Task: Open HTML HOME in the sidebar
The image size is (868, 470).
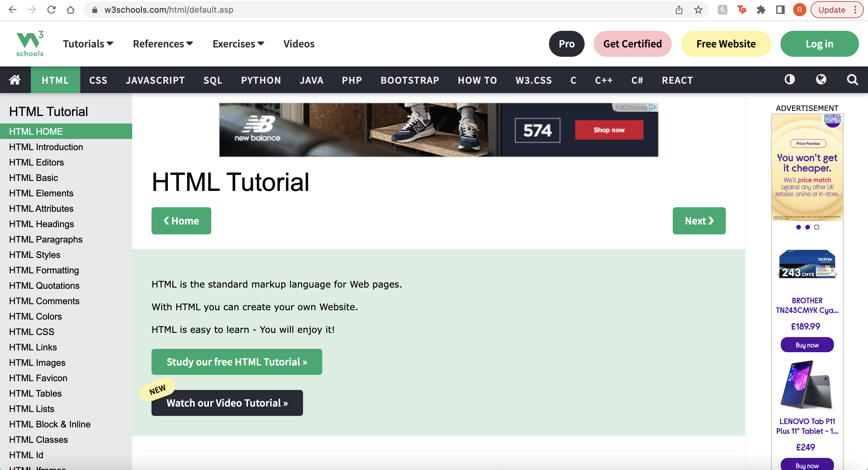Action: 66,131
